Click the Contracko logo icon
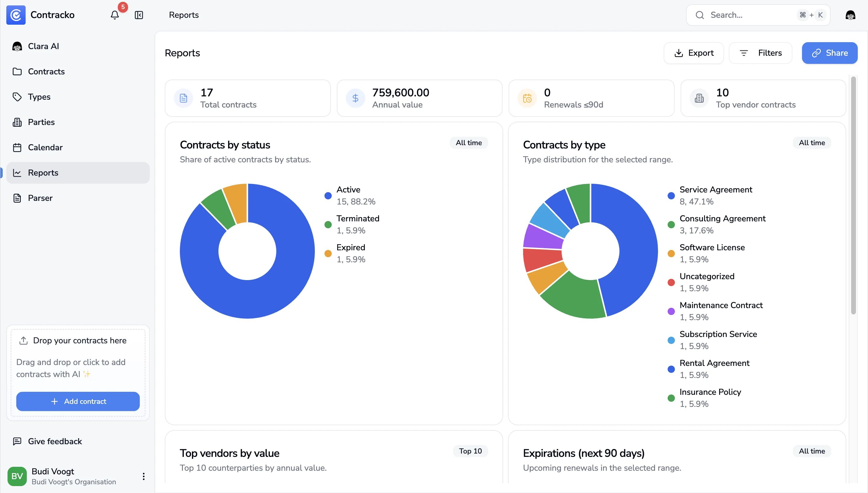Screen dimensions: 868x493 (16, 15)
